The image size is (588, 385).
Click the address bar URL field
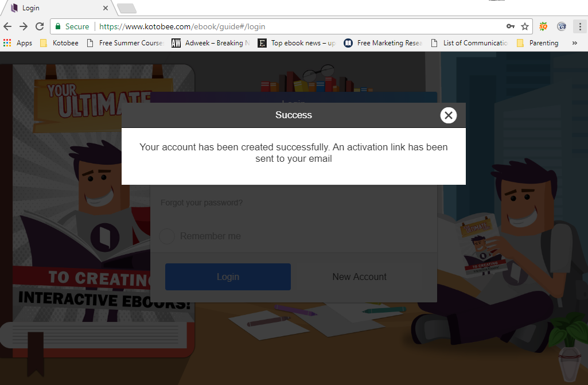298,26
